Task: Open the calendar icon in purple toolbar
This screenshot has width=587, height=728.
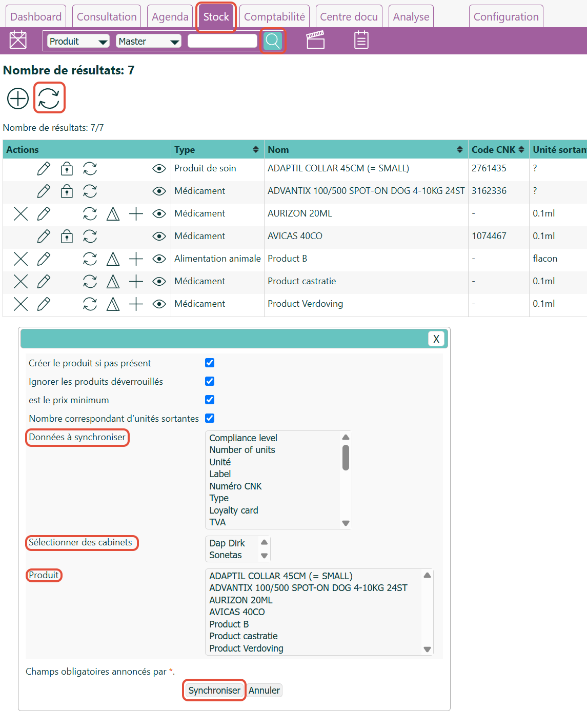Action: 18,40
